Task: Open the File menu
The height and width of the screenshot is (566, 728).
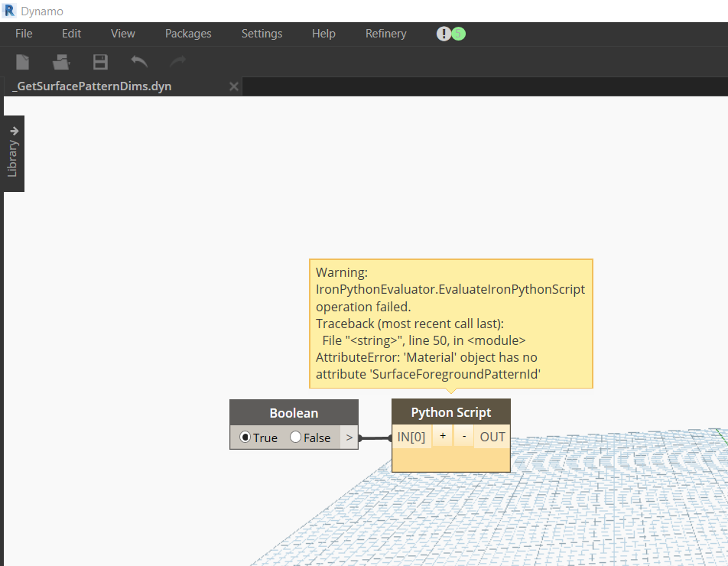Action: 24,34
